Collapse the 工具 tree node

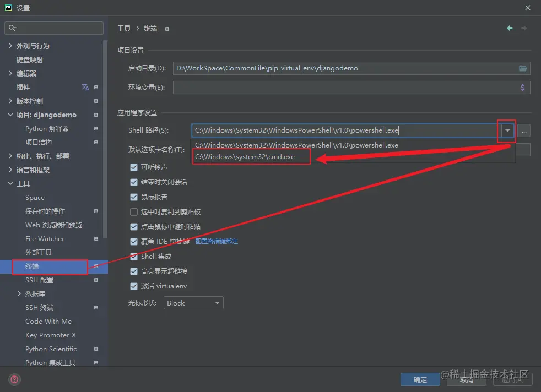pos(10,184)
